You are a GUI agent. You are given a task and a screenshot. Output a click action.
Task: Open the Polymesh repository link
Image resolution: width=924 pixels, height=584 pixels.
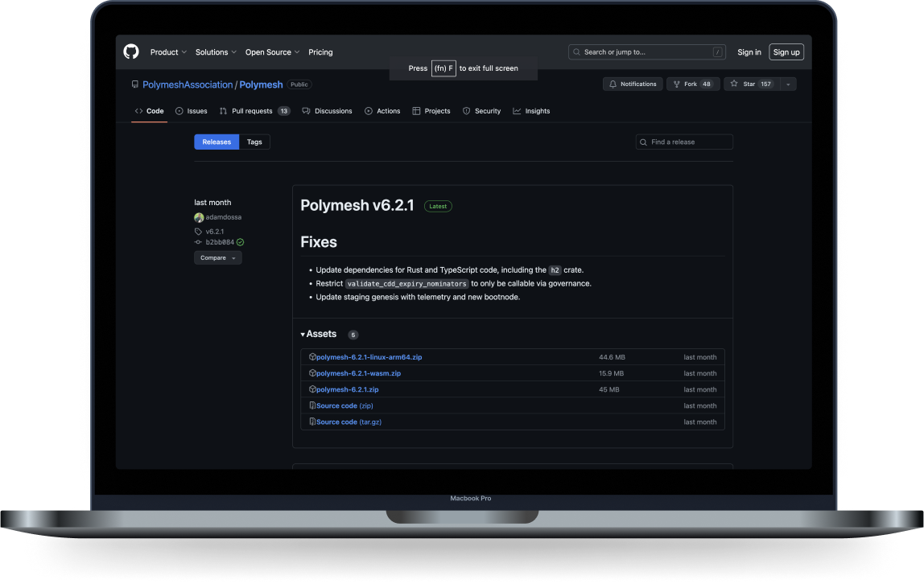[261, 84]
